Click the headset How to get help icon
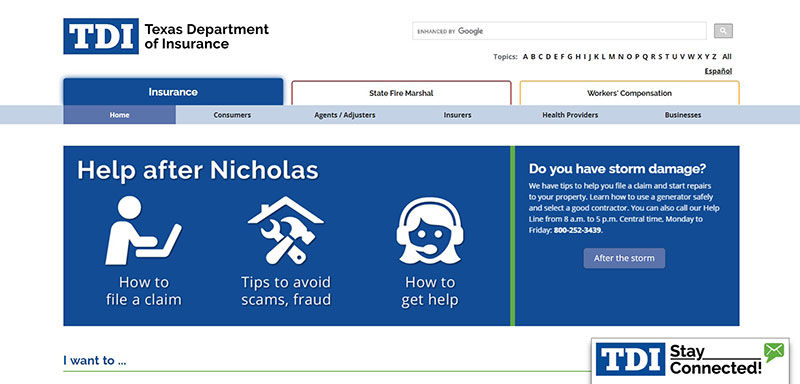Image resolution: width=800 pixels, height=384 pixels. [430, 231]
